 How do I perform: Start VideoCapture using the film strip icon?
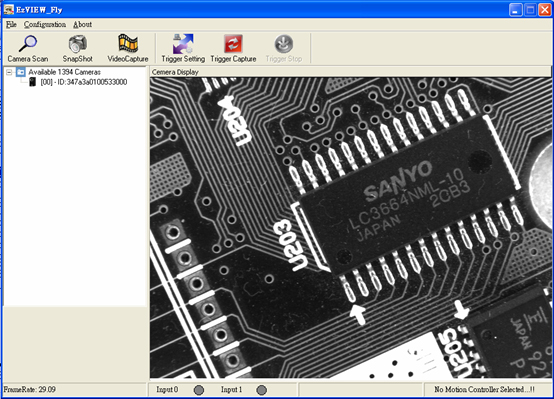click(x=128, y=43)
